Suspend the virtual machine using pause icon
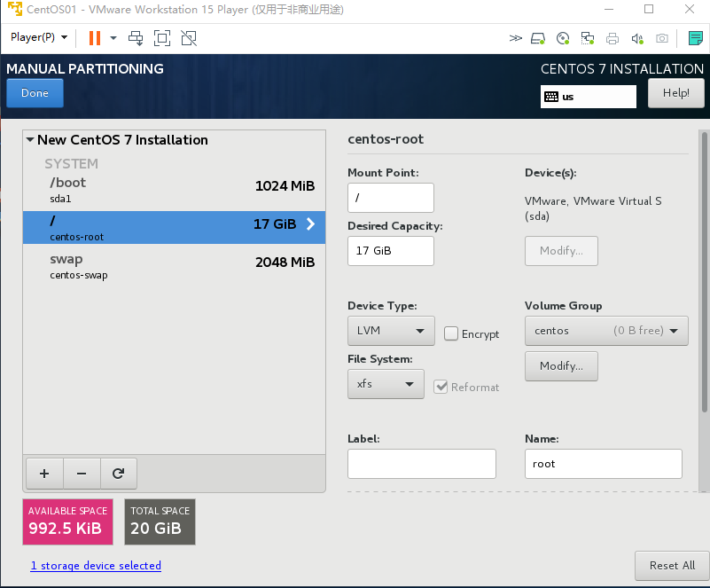The height and width of the screenshot is (588, 710). pos(94,38)
